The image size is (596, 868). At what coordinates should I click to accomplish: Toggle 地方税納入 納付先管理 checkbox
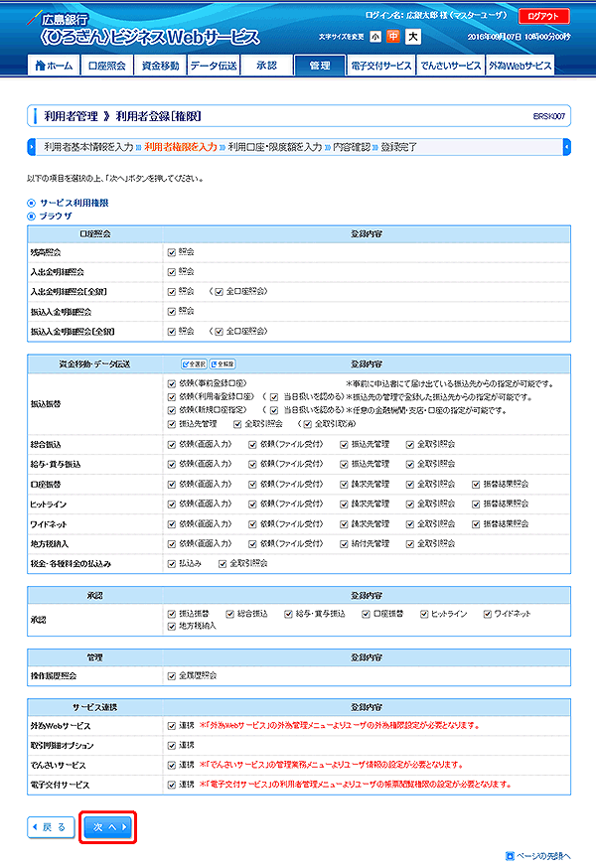[344, 544]
